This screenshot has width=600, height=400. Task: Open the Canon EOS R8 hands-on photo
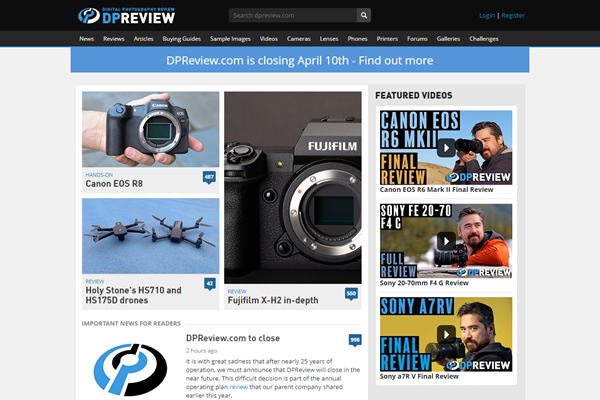point(150,129)
